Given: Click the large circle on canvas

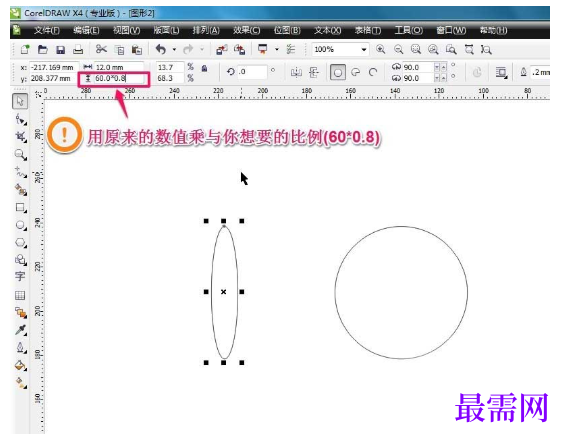Looking at the screenshot, I should click(401, 293).
